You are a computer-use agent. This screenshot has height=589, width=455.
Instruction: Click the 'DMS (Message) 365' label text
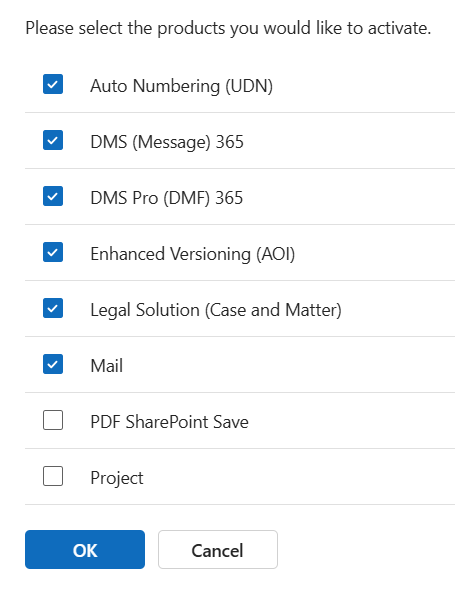pyautogui.click(x=167, y=142)
